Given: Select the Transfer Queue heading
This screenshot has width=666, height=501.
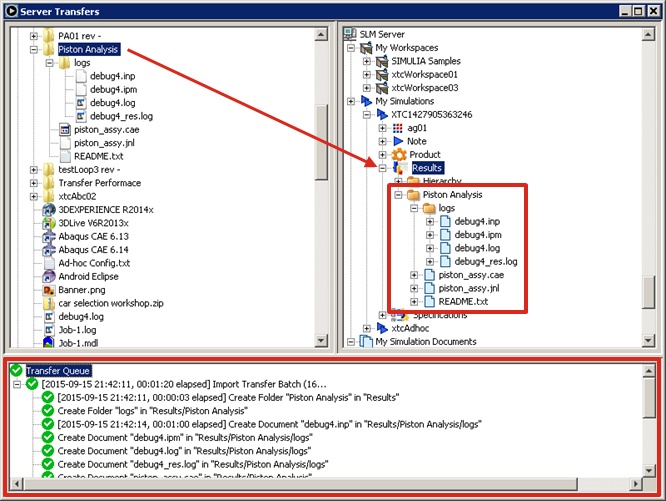Looking at the screenshot, I should (x=58, y=371).
